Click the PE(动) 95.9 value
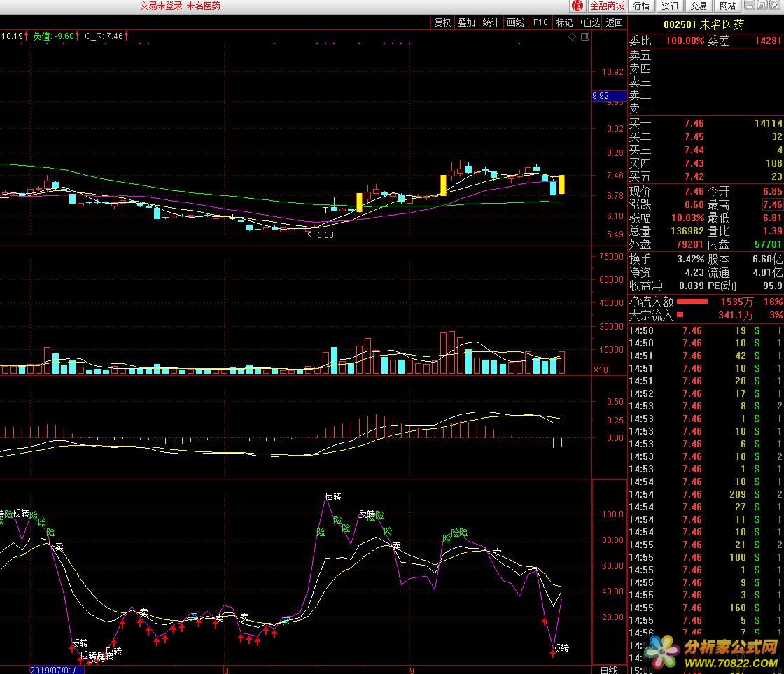The height and width of the screenshot is (674, 784). pyautogui.click(x=773, y=286)
